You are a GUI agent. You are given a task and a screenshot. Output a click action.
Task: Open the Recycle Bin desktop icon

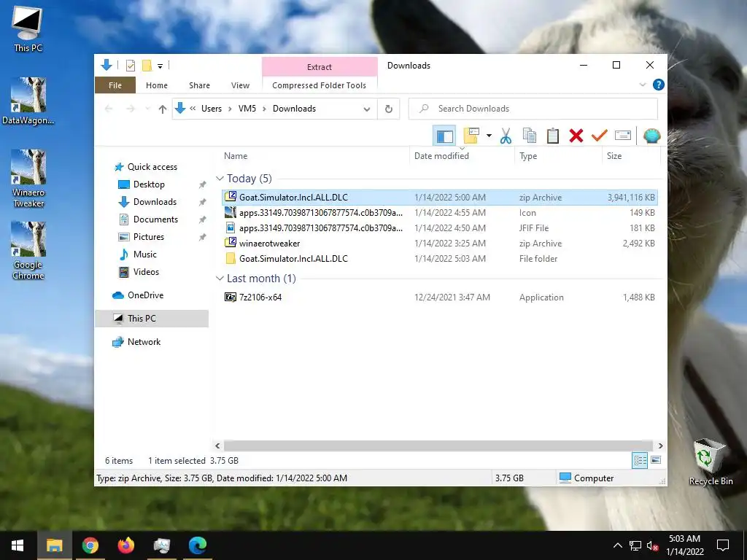pyautogui.click(x=711, y=462)
